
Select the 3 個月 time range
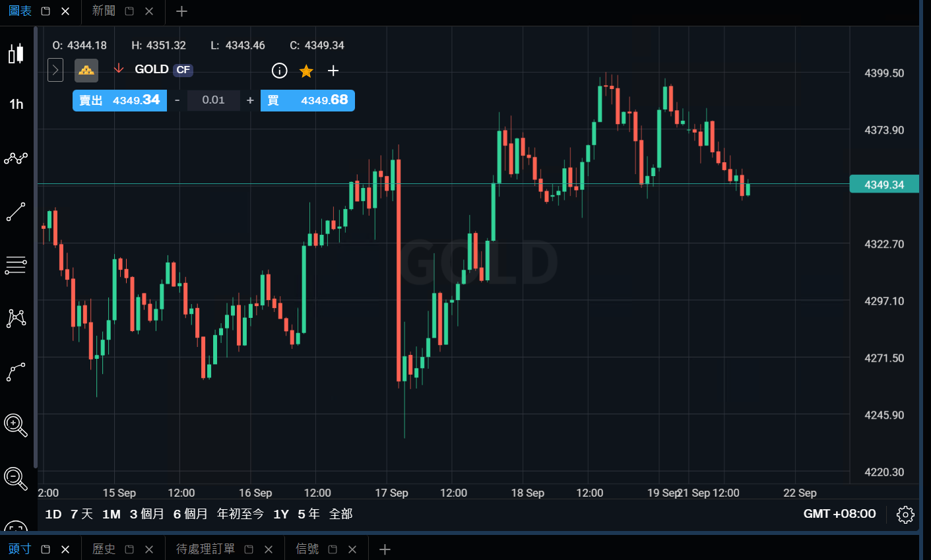coord(146,514)
